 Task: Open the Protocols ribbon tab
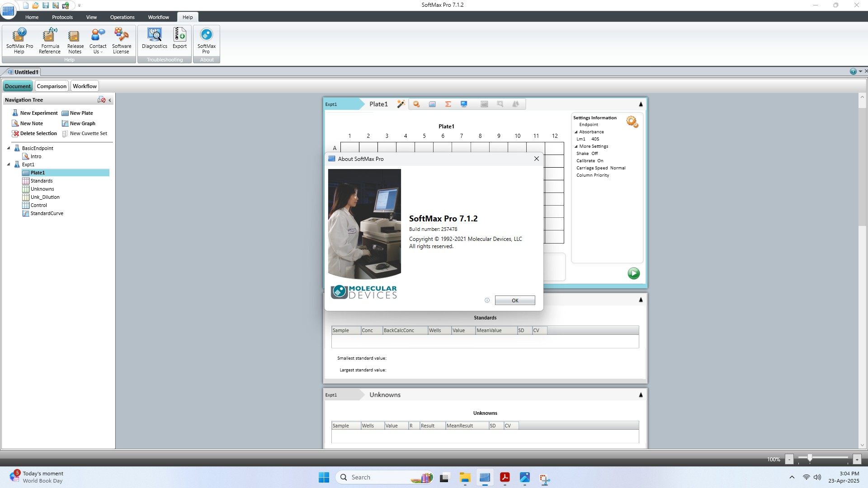coord(62,17)
